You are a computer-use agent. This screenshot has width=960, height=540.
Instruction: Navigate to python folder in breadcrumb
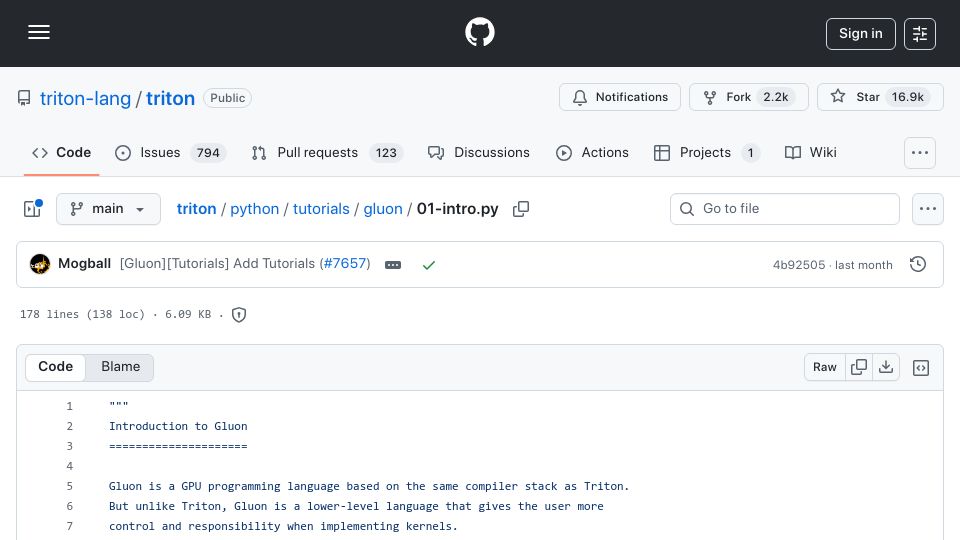click(255, 209)
